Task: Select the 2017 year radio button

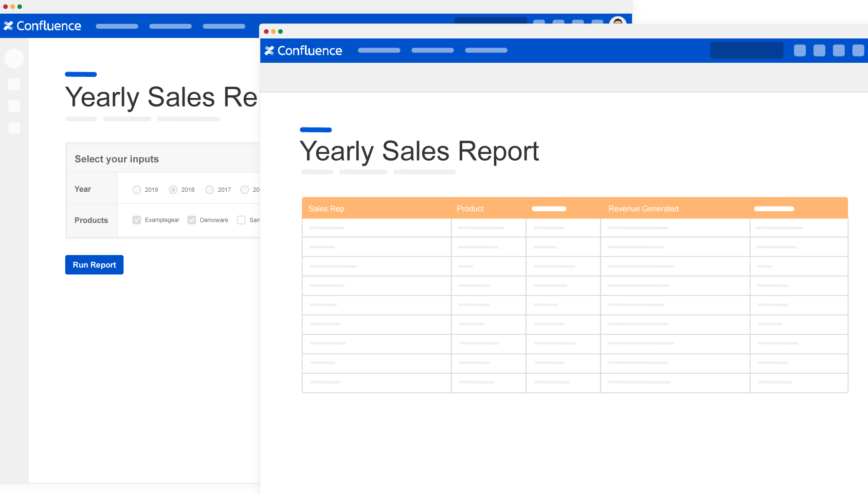Action: click(210, 190)
